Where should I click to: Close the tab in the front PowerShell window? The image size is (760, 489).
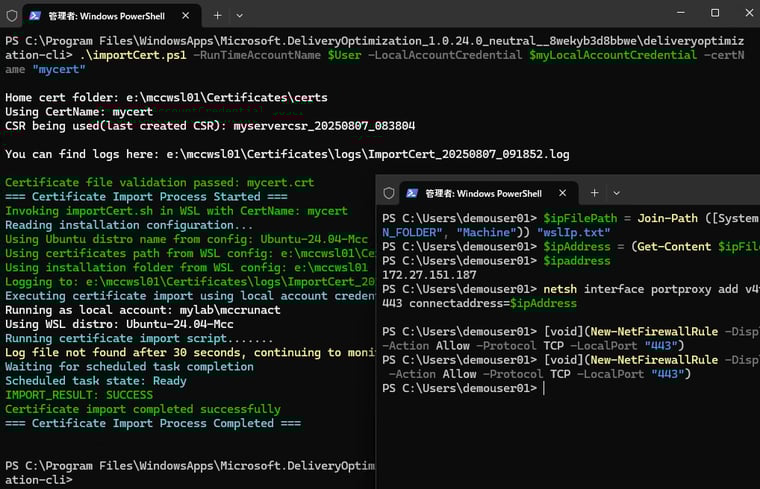click(x=562, y=193)
